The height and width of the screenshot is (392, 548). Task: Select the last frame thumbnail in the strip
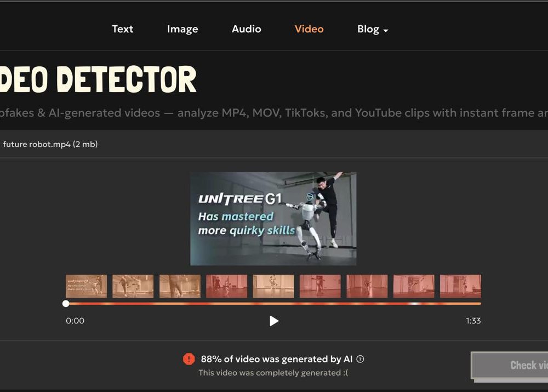tap(461, 286)
